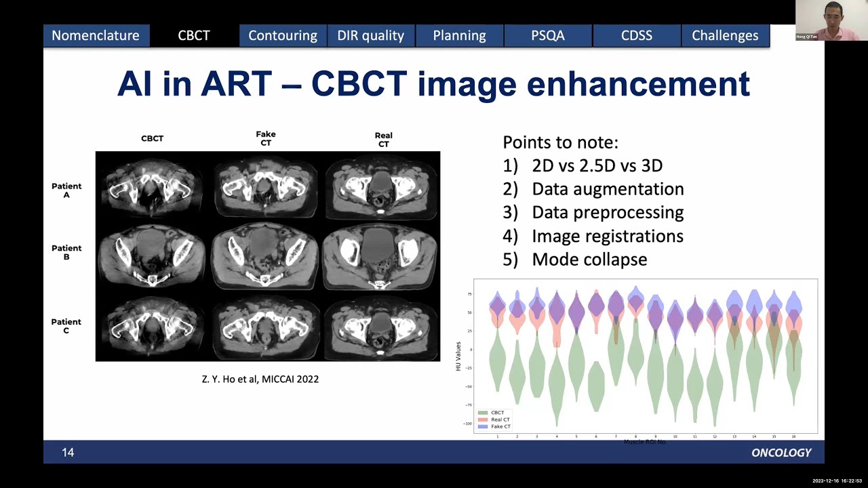Viewport: 868px width, 488px height.
Task: Select Patient C Fake CT image
Action: [266, 327]
